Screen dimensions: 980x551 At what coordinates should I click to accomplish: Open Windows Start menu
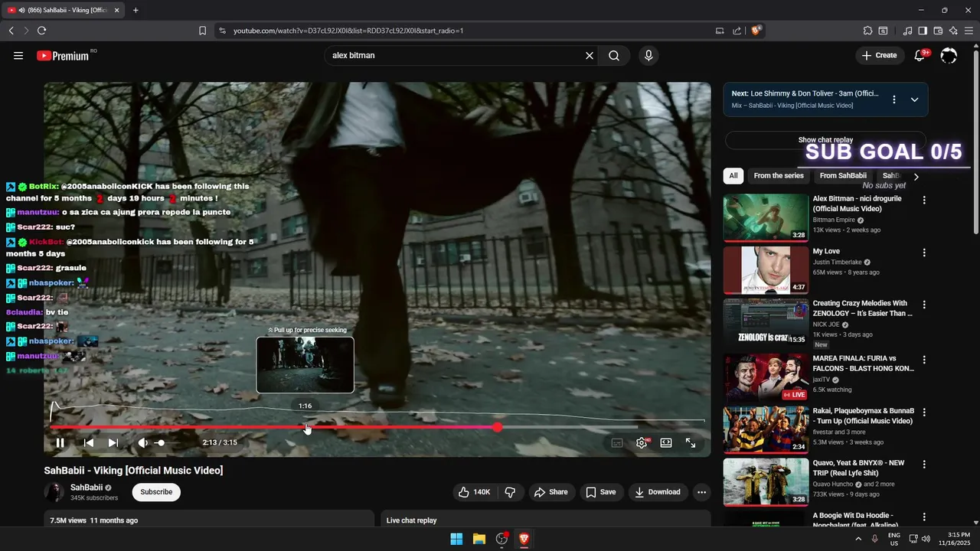click(456, 539)
